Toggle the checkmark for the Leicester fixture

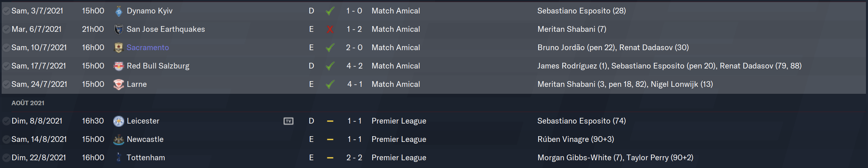7,121
